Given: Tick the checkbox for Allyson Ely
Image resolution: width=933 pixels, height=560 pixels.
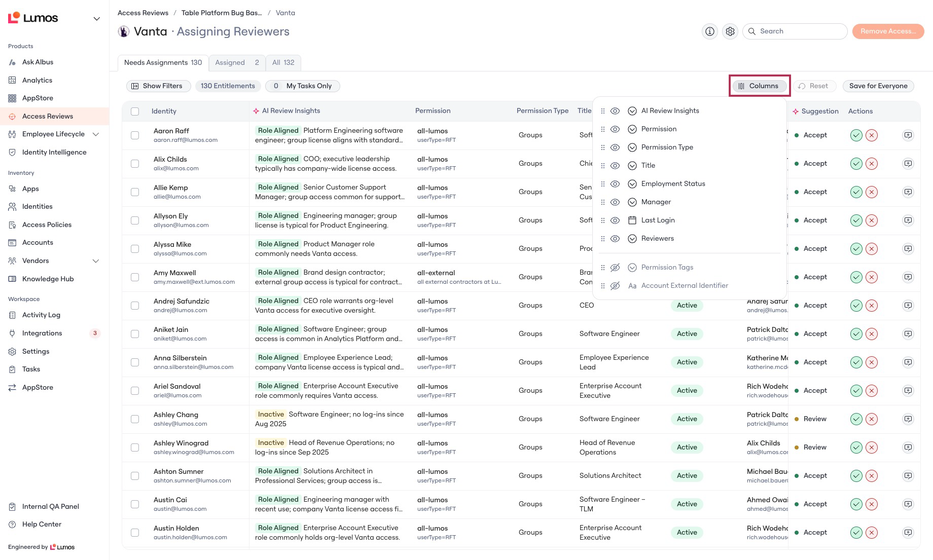Looking at the screenshot, I should pyautogui.click(x=135, y=220).
